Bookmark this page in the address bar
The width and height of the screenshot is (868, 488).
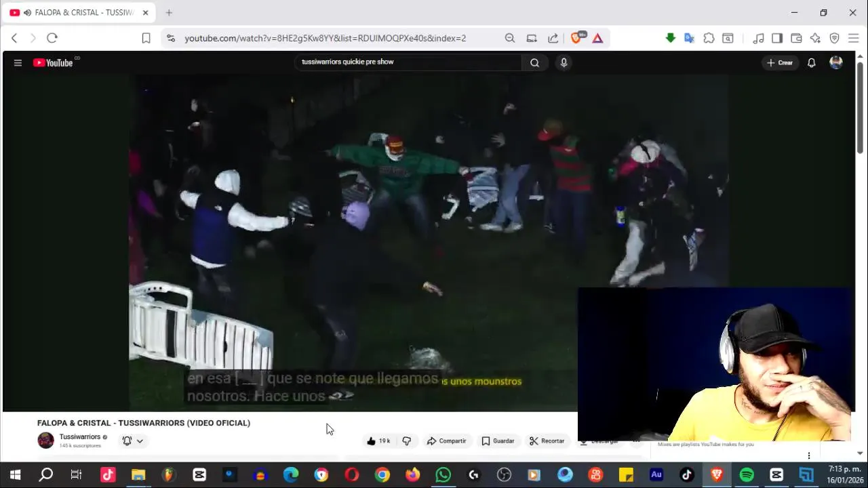point(146,38)
